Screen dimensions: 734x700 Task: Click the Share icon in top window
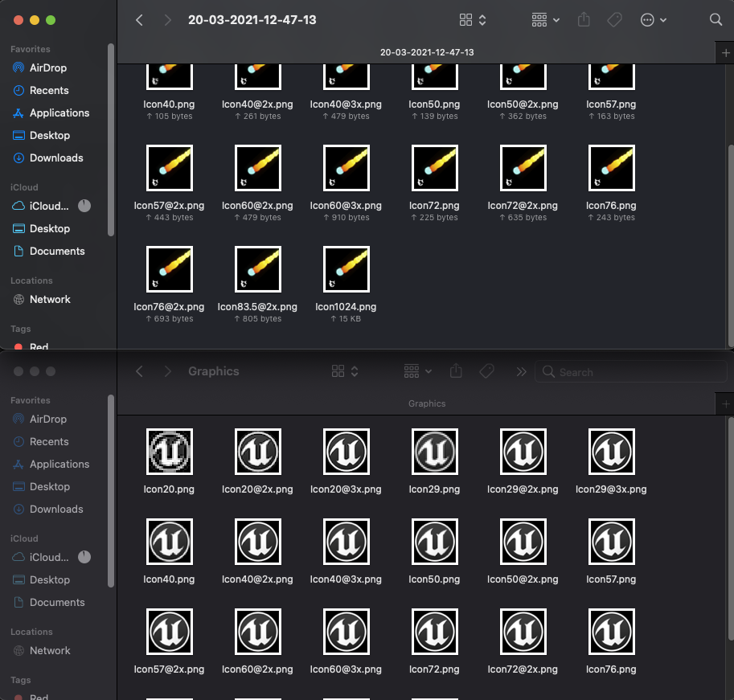click(x=584, y=19)
